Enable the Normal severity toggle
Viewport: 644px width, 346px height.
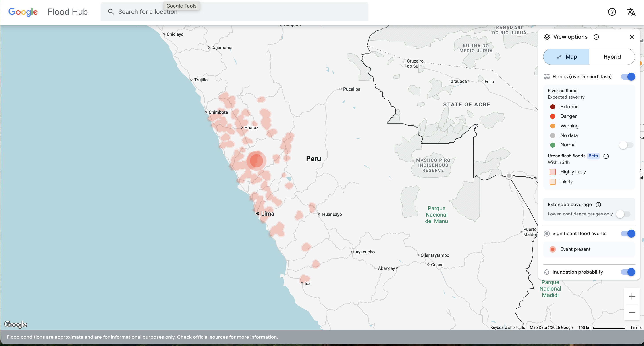[626, 145]
